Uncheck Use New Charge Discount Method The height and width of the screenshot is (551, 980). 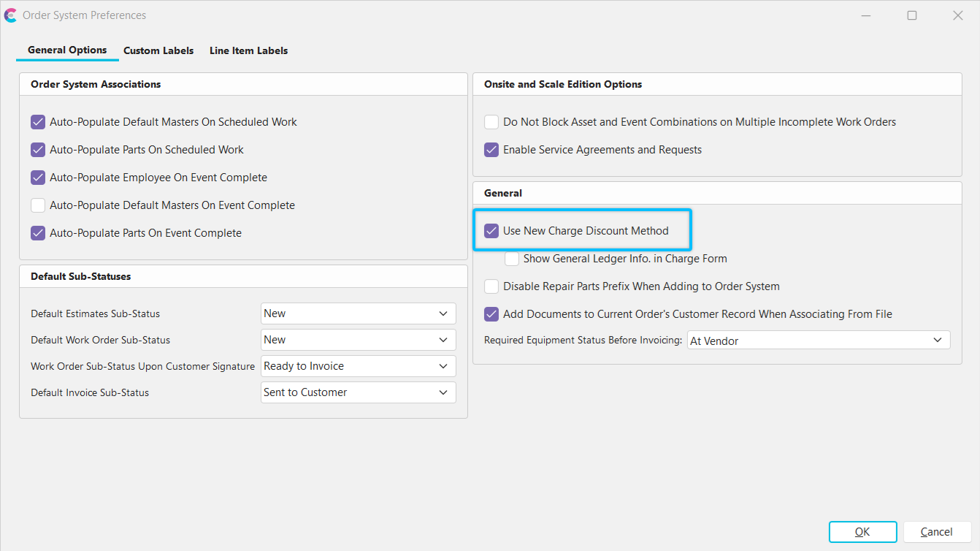(x=491, y=231)
